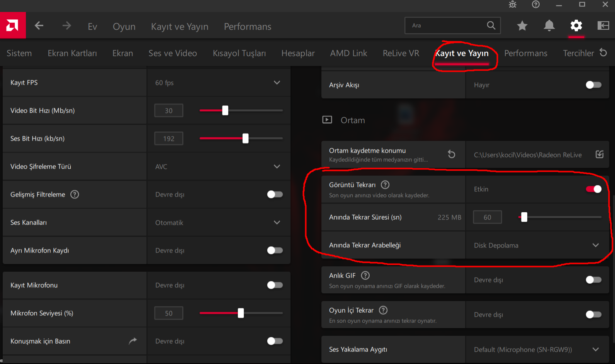The height and width of the screenshot is (364, 615).
Task: Click Video Bit Hızı slider handle
Action: click(225, 110)
